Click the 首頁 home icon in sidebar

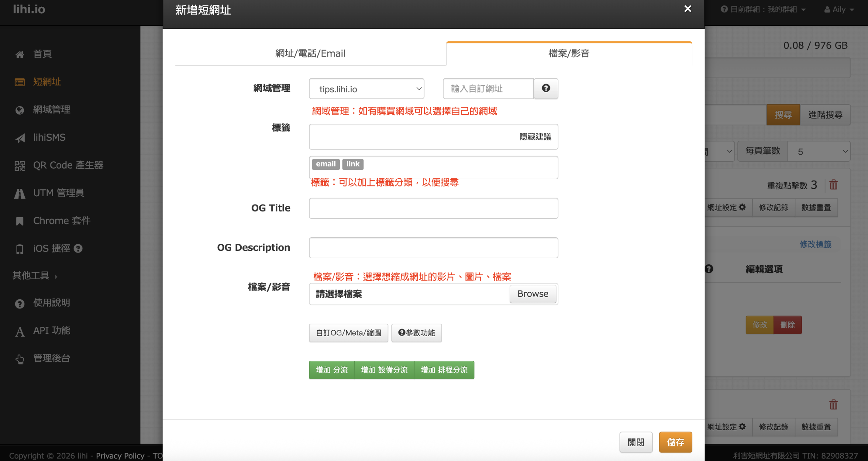coord(20,55)
